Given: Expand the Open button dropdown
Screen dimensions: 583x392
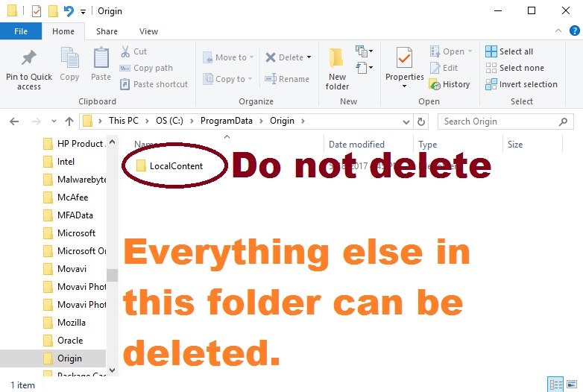Looking at the screenshot, I should click(470, 51).
